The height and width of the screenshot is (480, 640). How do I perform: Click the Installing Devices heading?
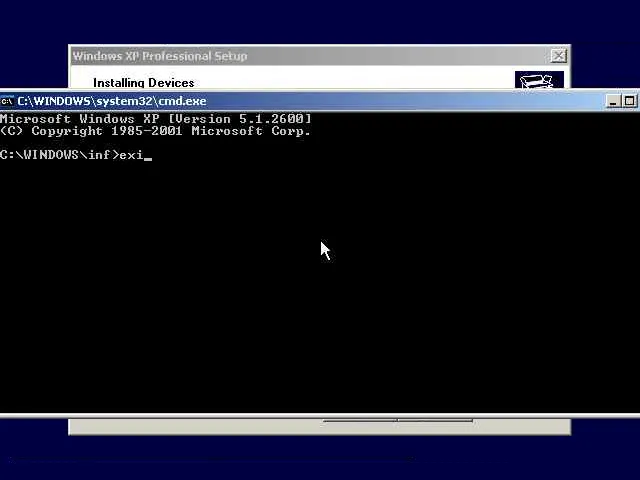point(144,83)
